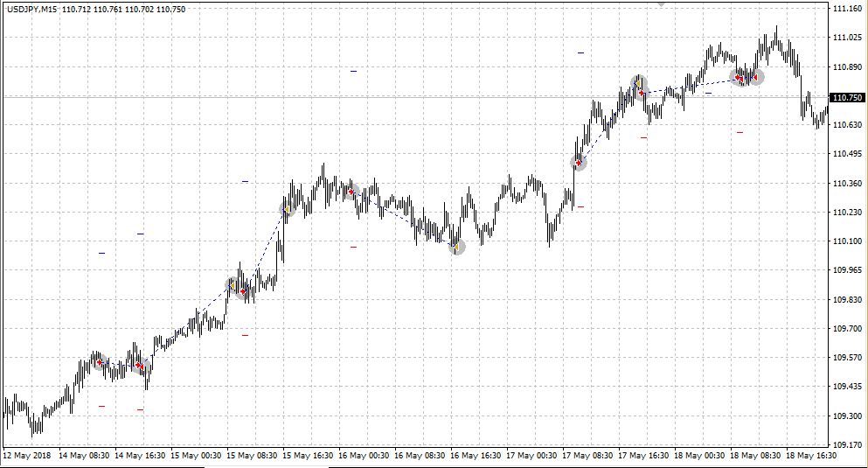Screen dimensions: 868x468
Task: Click the 17 May 08:30 time label
Action: tap(587, 456)
